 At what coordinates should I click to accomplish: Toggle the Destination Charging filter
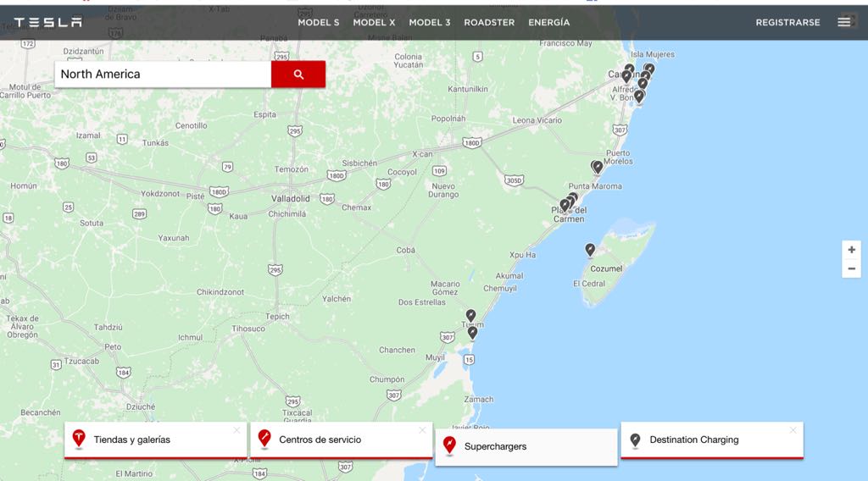[x=693, y=440]
